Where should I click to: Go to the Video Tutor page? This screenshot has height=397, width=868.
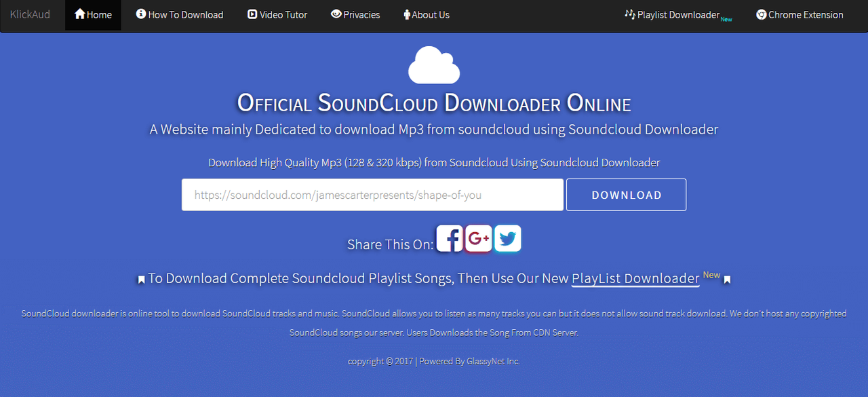[x=277, y=15]
